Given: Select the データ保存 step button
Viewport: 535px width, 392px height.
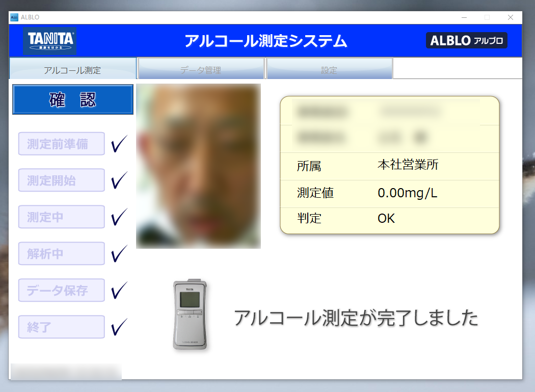Looking at the screenshot, I should [61, 290].
